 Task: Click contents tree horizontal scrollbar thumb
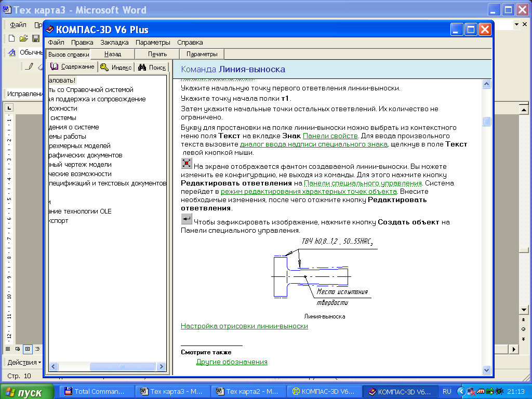pos(122,366)
